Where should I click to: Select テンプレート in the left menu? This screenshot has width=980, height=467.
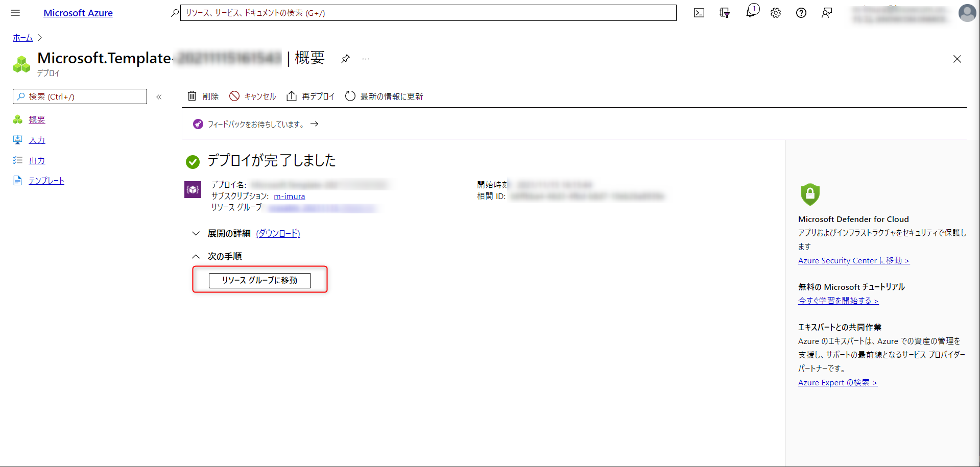[x=46, y=181]
